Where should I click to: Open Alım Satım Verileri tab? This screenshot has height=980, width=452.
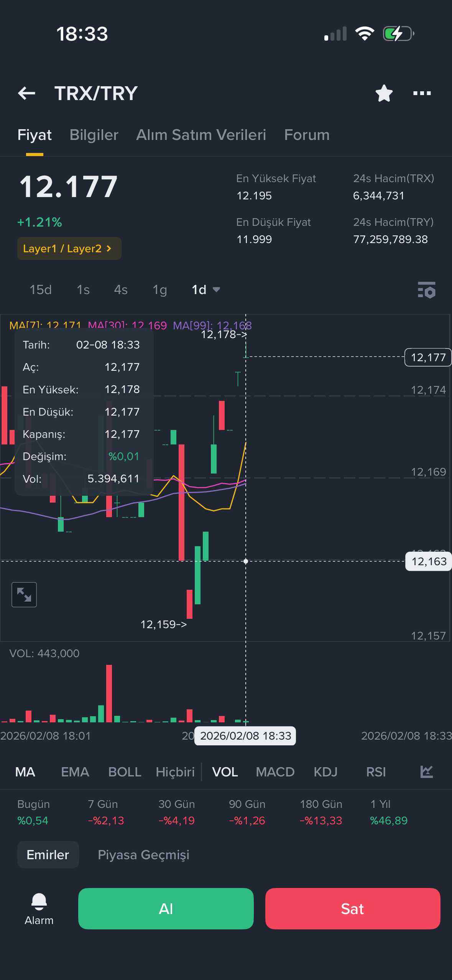click(201, 135)
